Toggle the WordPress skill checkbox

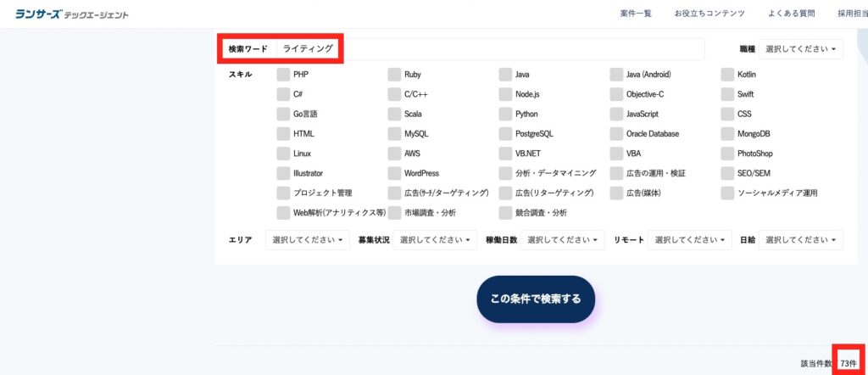pyautogui.click(x=394, y=173)
